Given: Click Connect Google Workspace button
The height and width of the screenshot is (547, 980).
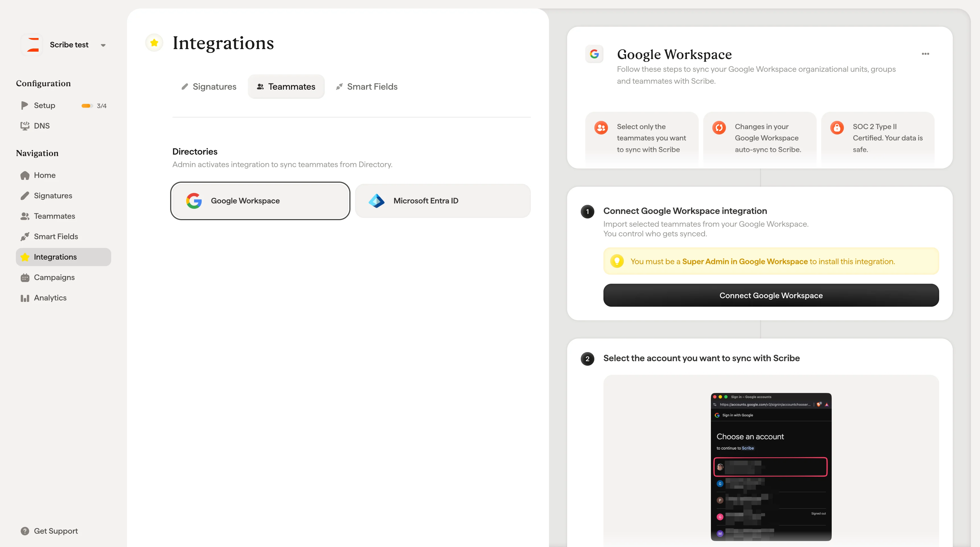Looking at the screenshot, I should click(x=771, y=295).
